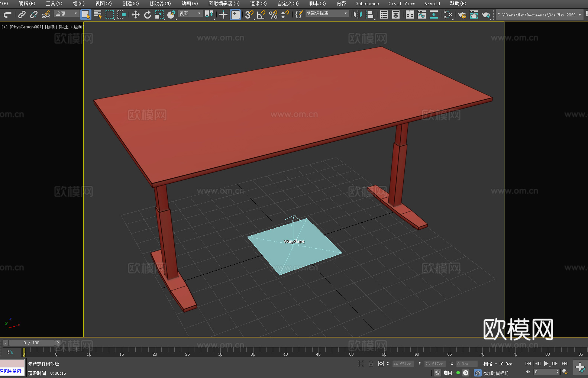588x378 pixels.
Task: Click the Select and Manipulate icon
Action: tap(223, 14)
